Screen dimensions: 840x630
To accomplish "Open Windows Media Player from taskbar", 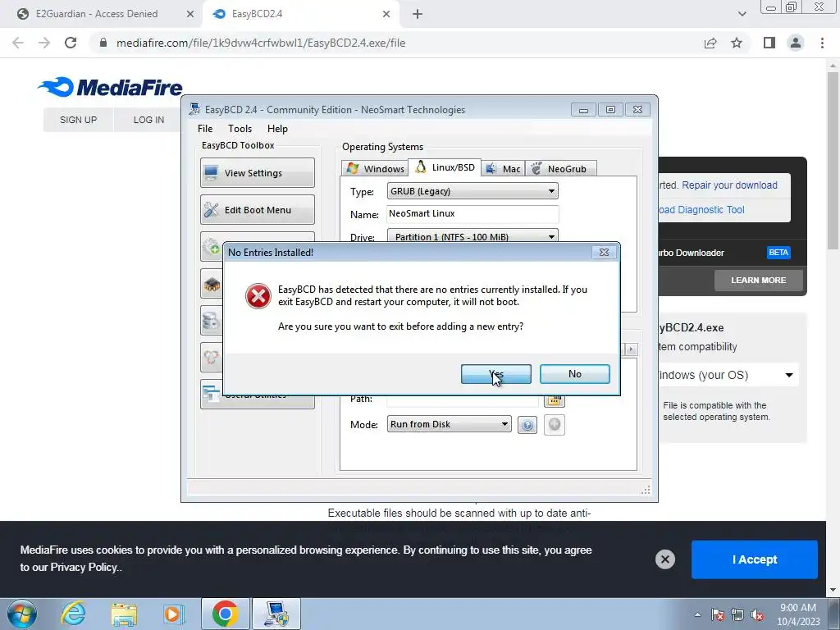I will coord(174,614).
